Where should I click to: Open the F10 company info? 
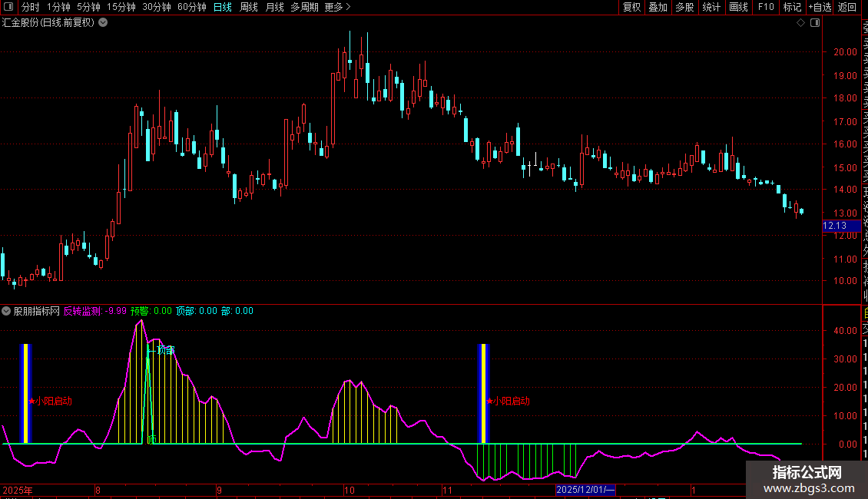pos(766,8)
